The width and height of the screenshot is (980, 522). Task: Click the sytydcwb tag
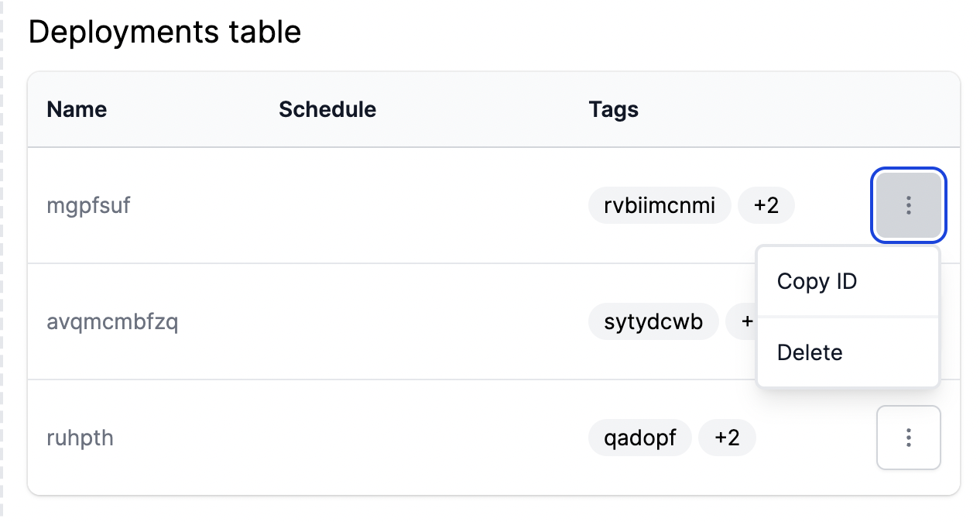(654, 321)
